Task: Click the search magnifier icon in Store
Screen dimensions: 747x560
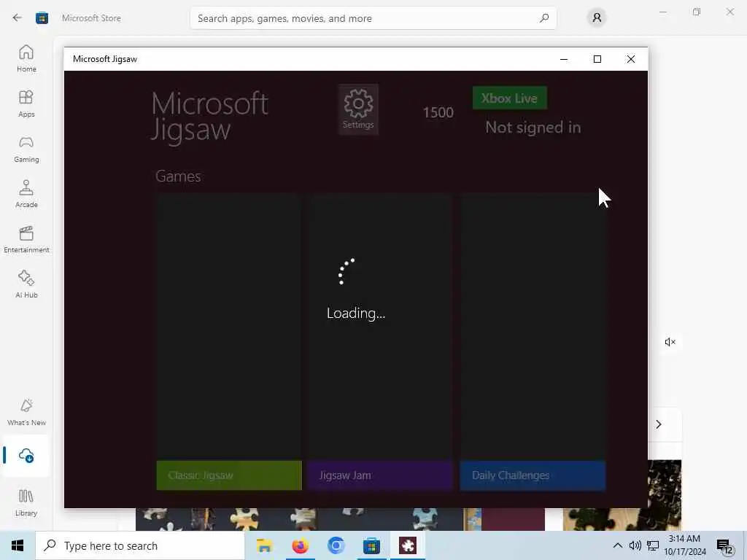Action: [544, 18]
